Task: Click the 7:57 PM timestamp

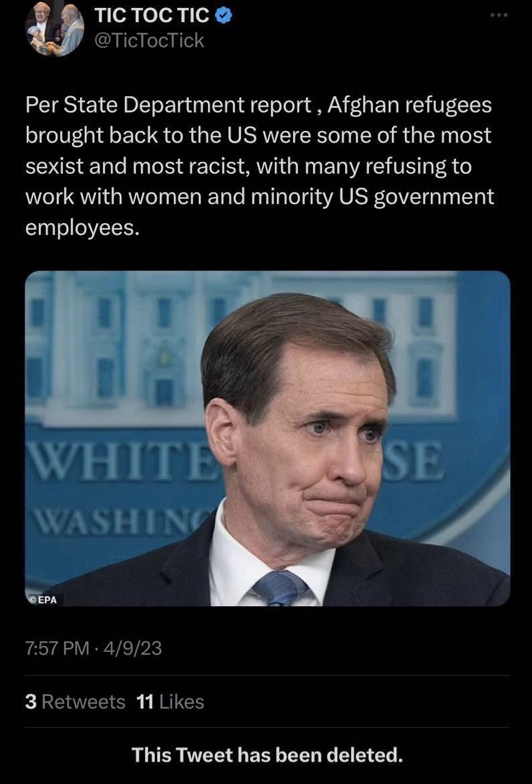Action: (57, 648)
